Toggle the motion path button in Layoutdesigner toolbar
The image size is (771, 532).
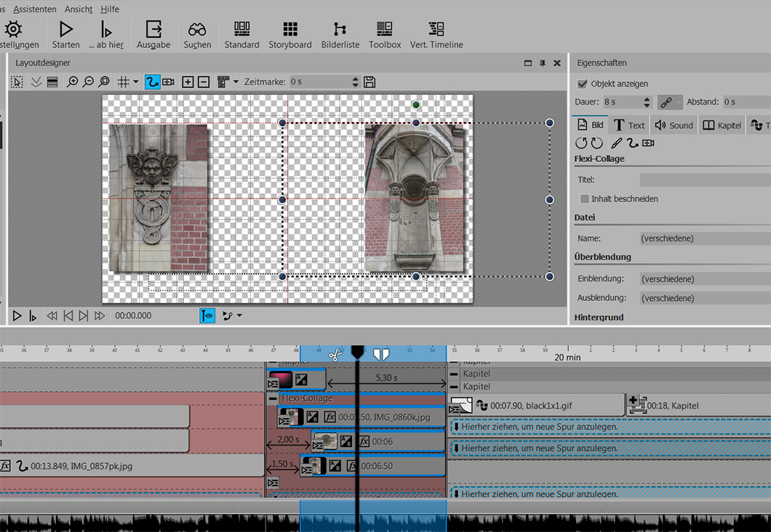(x=152, y=82)
